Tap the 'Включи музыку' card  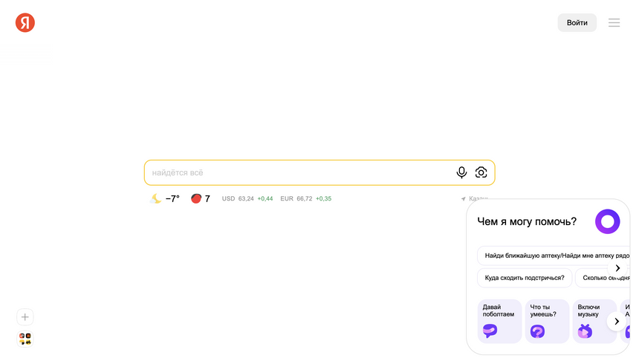pos(594,321)
